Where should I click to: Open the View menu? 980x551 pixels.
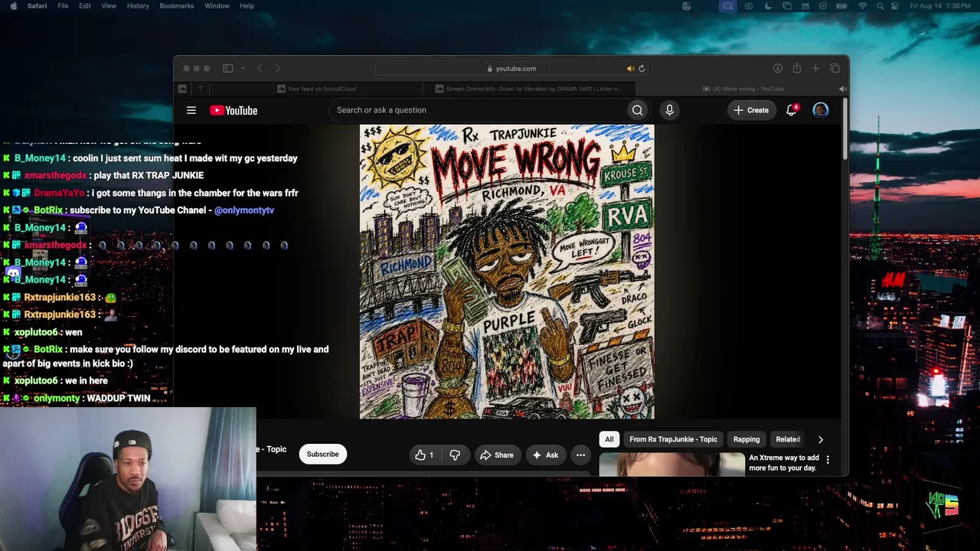click(x=109, y=6)
